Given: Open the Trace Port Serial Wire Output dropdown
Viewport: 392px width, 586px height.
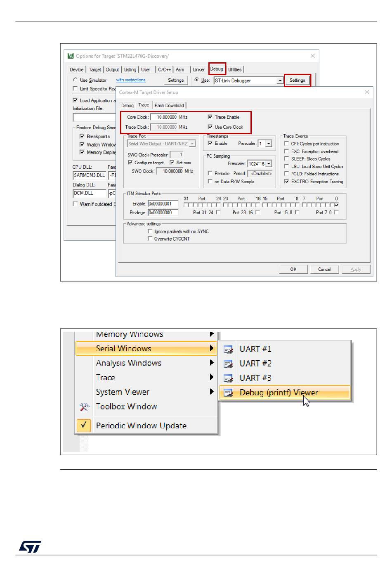Looking at the screenshot, I should pos(192,144).
